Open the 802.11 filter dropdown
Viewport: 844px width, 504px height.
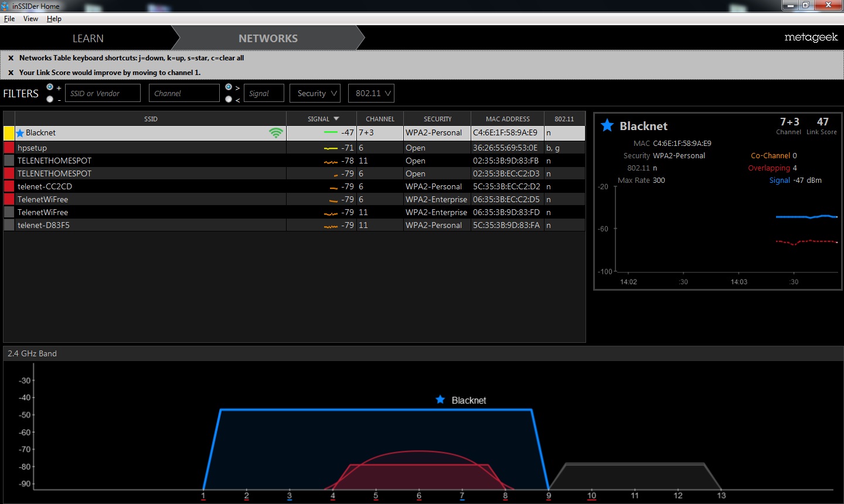(x=370, y=93)
